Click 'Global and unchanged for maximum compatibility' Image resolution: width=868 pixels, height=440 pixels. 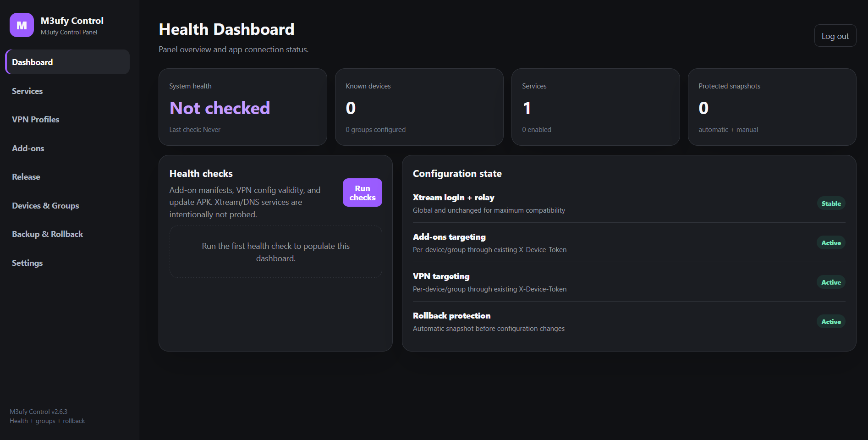pos(489,210)
